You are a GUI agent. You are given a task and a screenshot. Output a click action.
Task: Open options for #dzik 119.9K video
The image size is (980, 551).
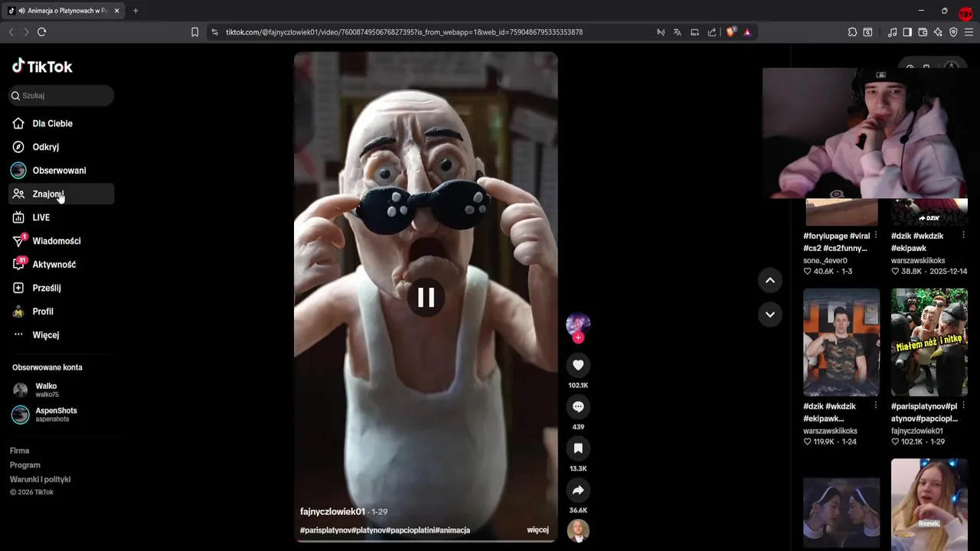(876, 406)
